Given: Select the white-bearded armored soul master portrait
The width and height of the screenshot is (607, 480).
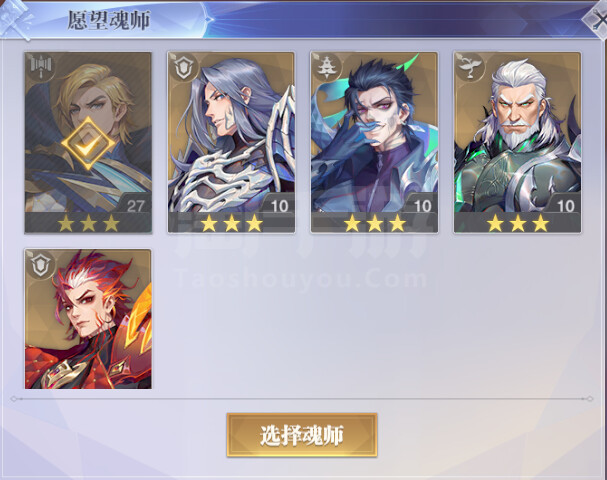Looking at the screenshot, I should pyautogui.click(x=518, y=142).
